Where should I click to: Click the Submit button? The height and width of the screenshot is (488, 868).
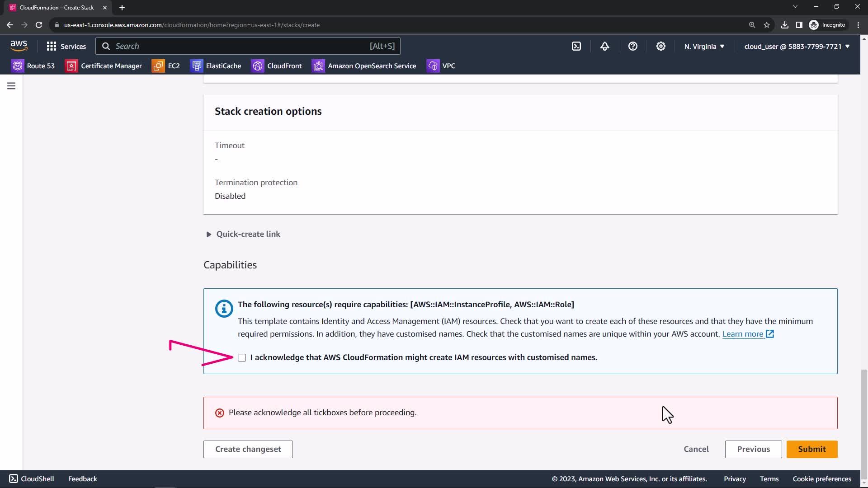811,449
